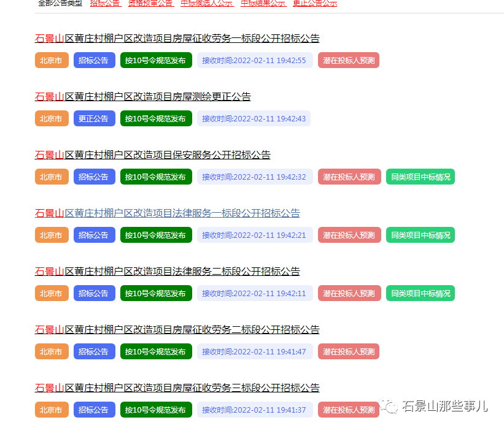504x428 pixels.
Task: Click the 接收时间 19:42:55 timestamp field
Action: coord(255,60)
